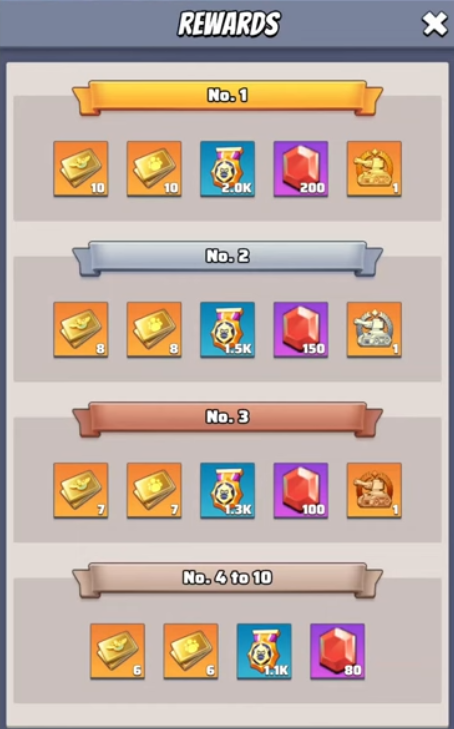Screen dimensions: 454x729
Task: Click the No. 4 to 10 ribbon banner
Action: coord(228,579)
